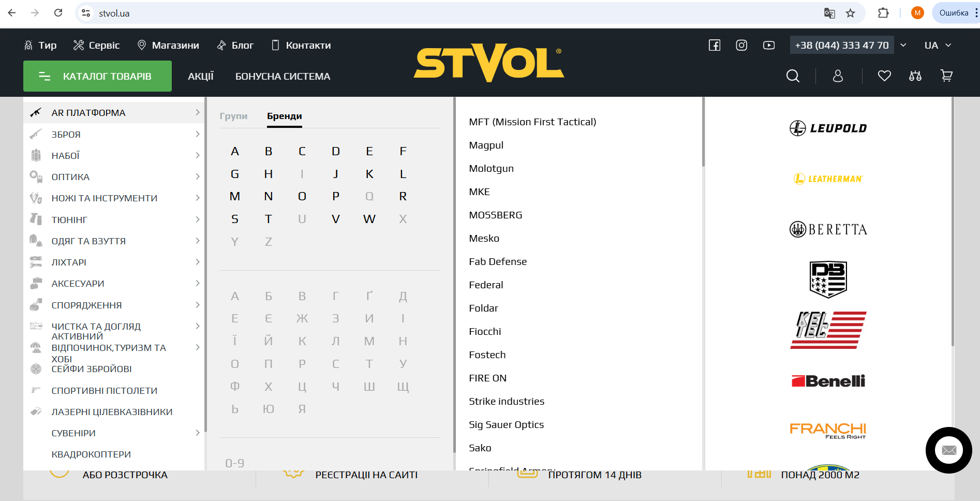
Task: Open the Strike industries brand link
Action: pyautogui.click(x=507, y=402)
